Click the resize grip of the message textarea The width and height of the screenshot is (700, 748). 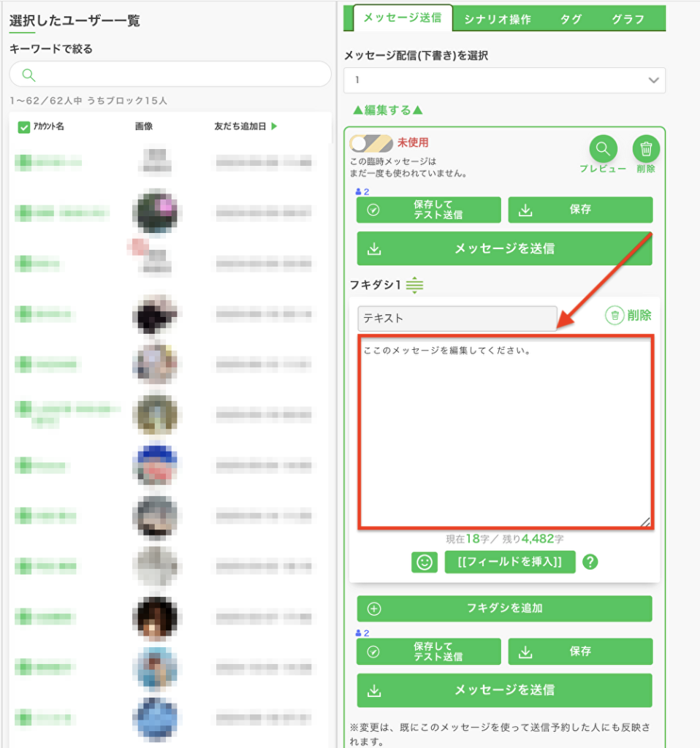(645, 522)
